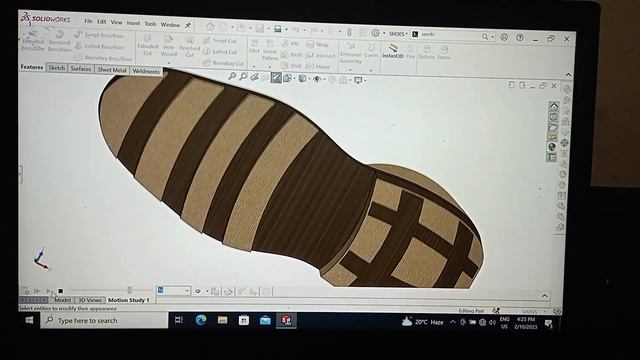Click the Revolved Boss/Base tool
This screenshot has height=360, width=640.
[x=59, y=42]
